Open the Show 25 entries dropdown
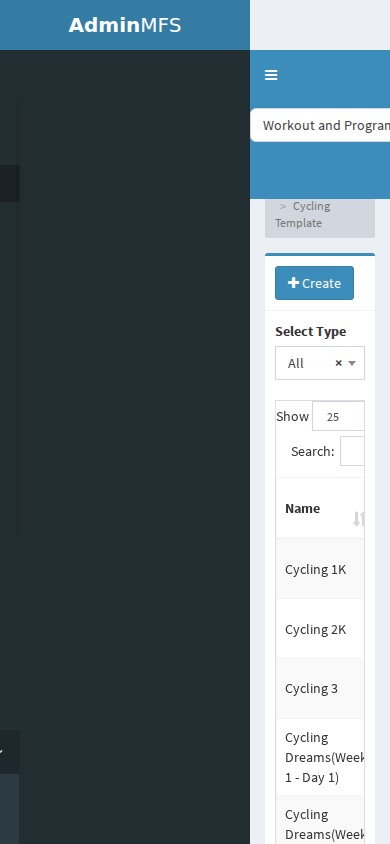This screenshot has height=844, width=390. 338,416
